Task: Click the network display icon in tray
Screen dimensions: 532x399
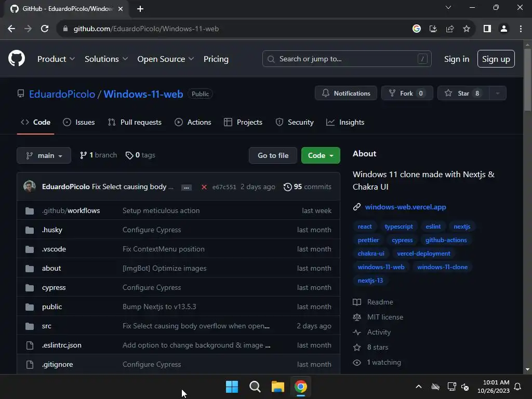Action: click(x=451, y=387)
